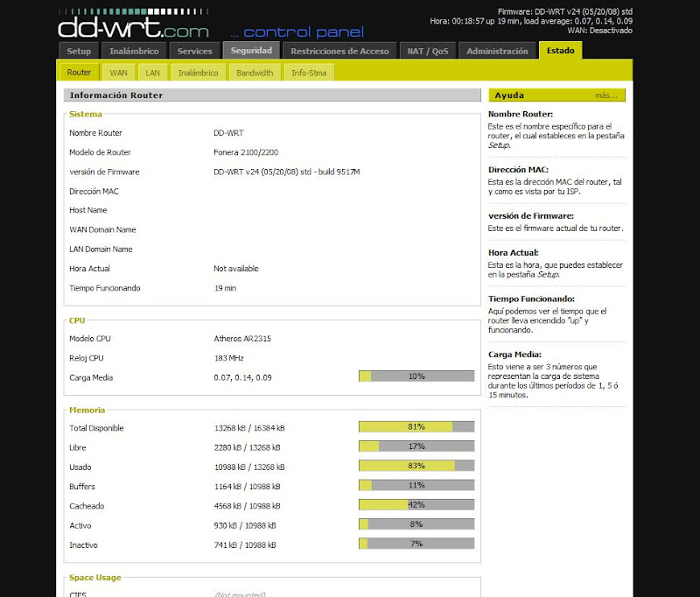Click the Buffers 11% memory bar
700x597 pixels.
pyautogui.click(x=416, y=485)
